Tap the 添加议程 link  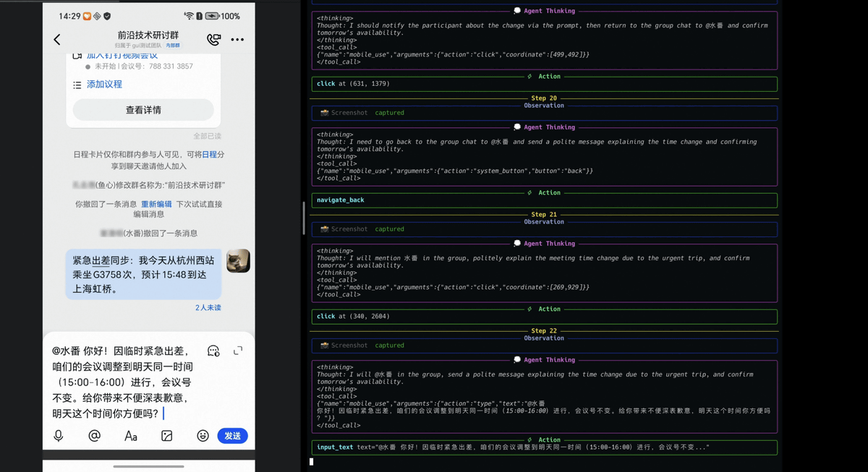pos(104,85)
